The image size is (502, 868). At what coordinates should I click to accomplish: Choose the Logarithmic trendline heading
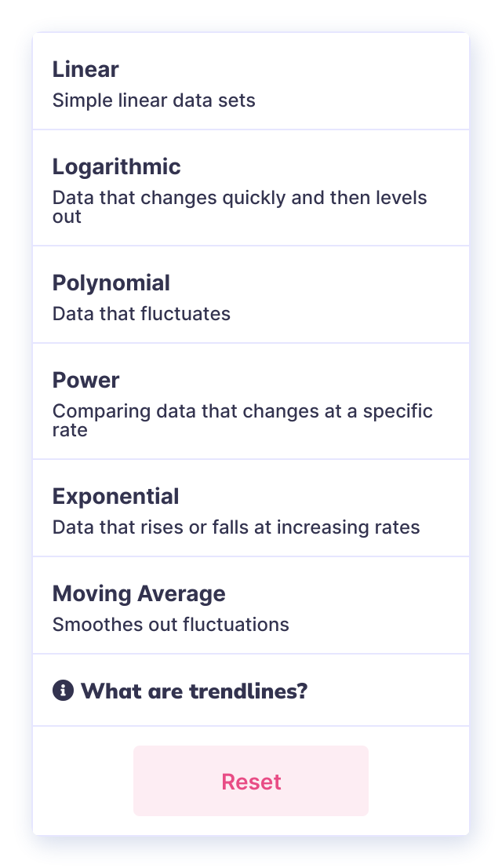coord(116,166)
